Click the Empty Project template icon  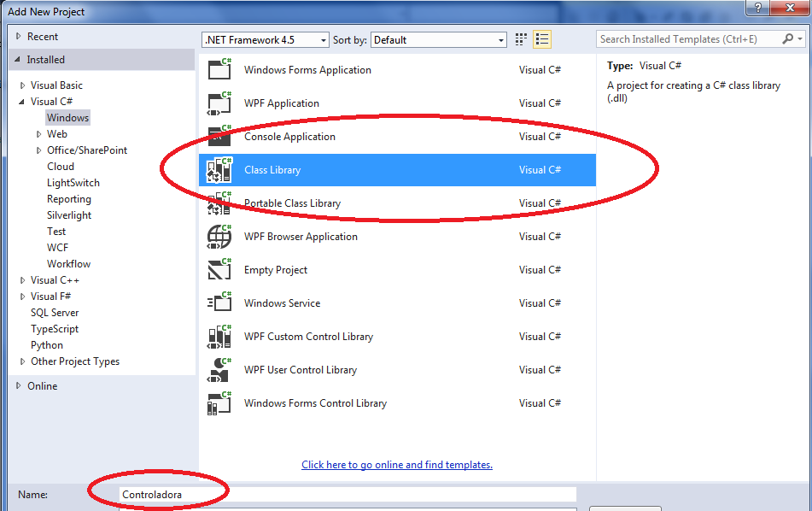click(x=219, y=270)
